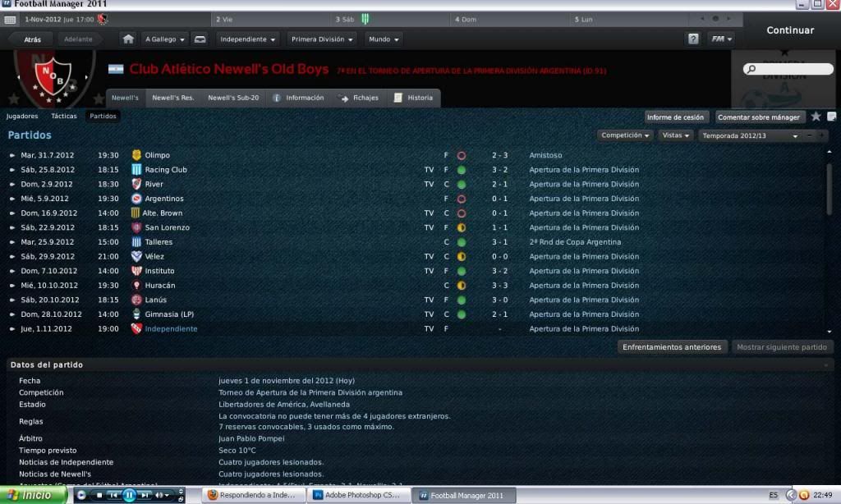Screen dimensions: 841x504
Task: Click the Instituto team badge
Action: (136, 271)
